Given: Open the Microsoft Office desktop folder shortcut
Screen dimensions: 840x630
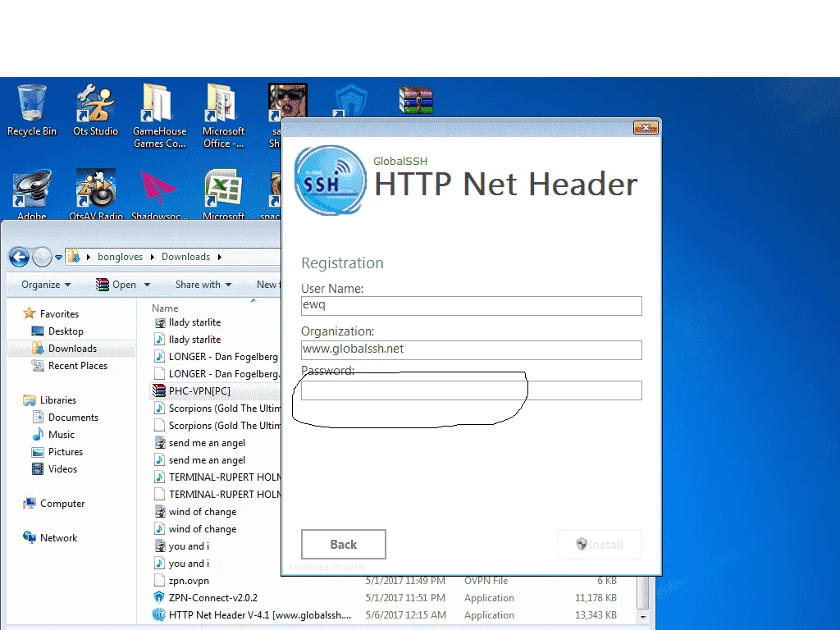Looking at the screenshot, I should tap(223, 116).
